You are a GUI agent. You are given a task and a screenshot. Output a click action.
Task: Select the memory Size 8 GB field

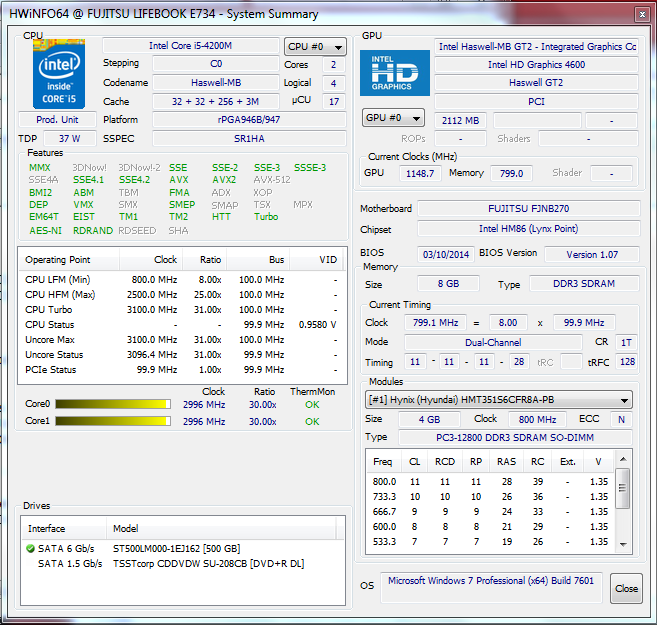(x=448, y=284)
